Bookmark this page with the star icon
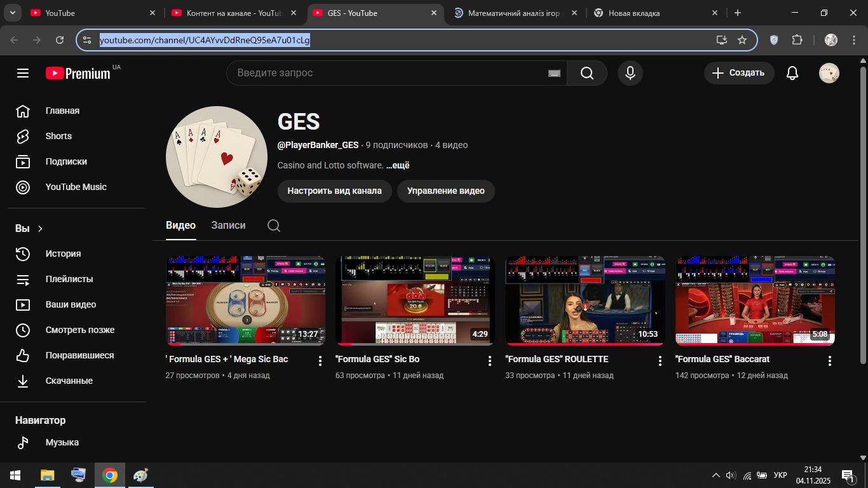Screen dimensions: 868x488 742,40
